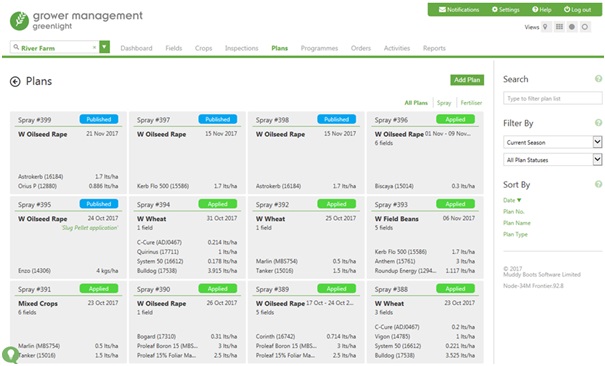Click the Search help question icon
Viewport: 605px width, 366px height.
click(598, 79)
